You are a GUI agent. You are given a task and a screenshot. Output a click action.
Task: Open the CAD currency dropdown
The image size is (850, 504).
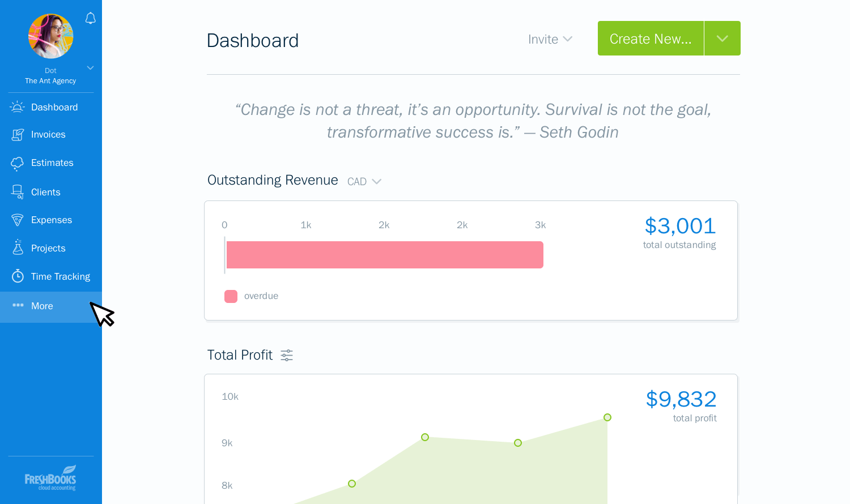(x=364, y=181)
